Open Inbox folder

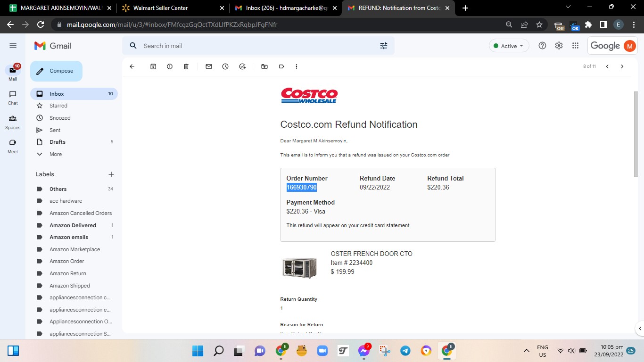click(x=74, y=94)
